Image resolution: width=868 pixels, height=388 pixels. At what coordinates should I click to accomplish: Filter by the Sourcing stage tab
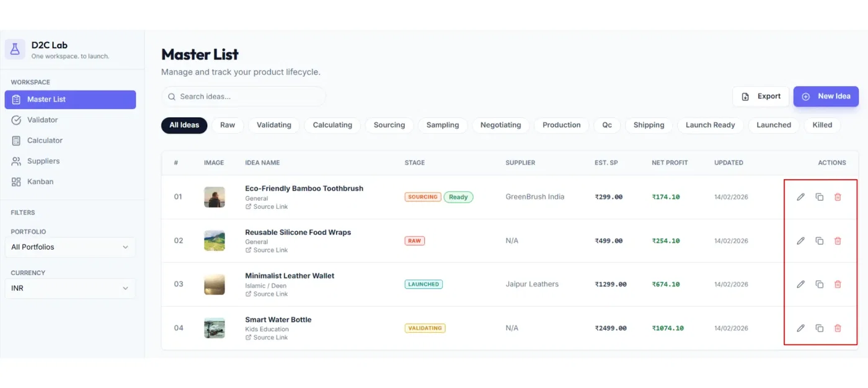[x=389, y=125]
